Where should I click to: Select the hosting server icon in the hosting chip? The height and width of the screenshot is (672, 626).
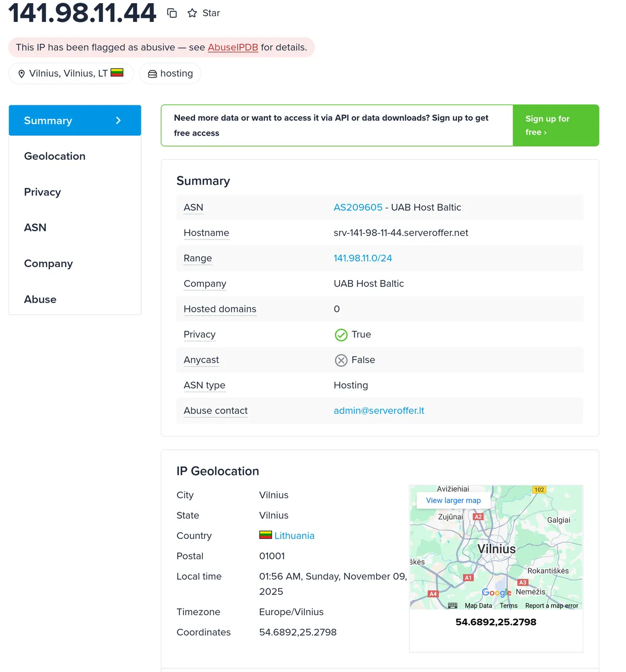coord(152,73)
